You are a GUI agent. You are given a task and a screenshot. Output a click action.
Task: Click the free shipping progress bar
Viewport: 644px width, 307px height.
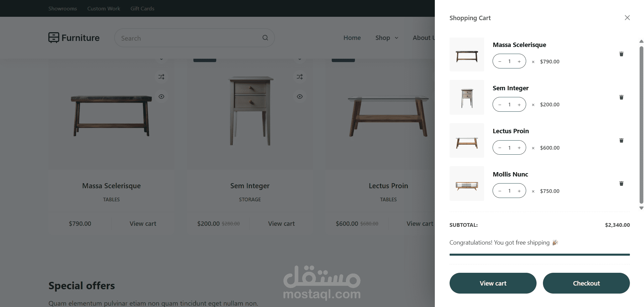540,255
